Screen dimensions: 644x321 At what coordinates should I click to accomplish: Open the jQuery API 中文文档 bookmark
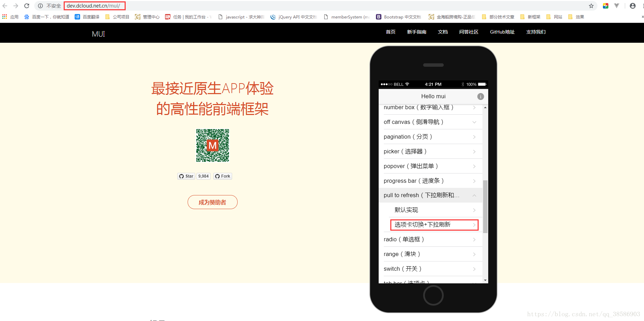click(294, 17)
